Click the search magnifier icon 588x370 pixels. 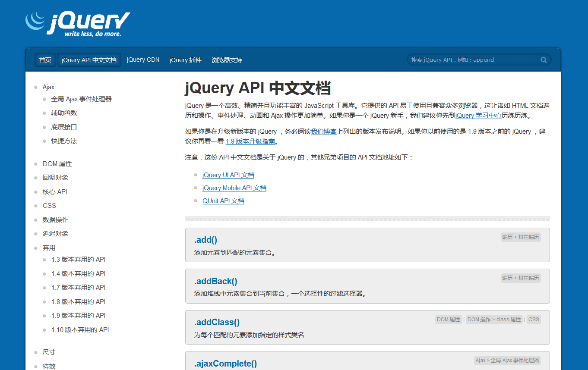coord(544,60)
